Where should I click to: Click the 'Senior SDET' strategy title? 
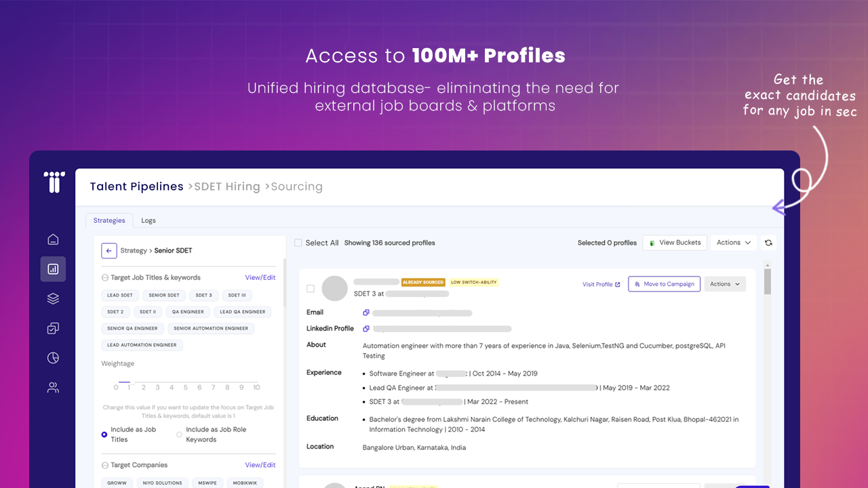pos(173,251)
